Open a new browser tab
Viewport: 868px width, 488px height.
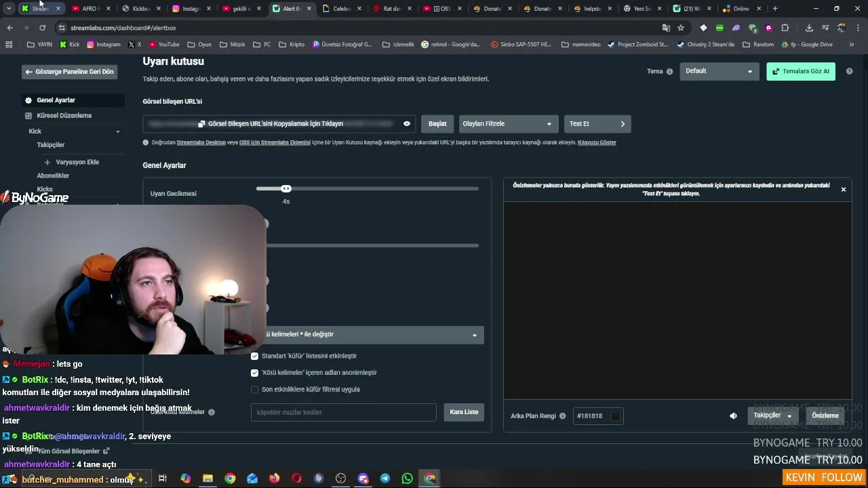click(x=775, y=9)
